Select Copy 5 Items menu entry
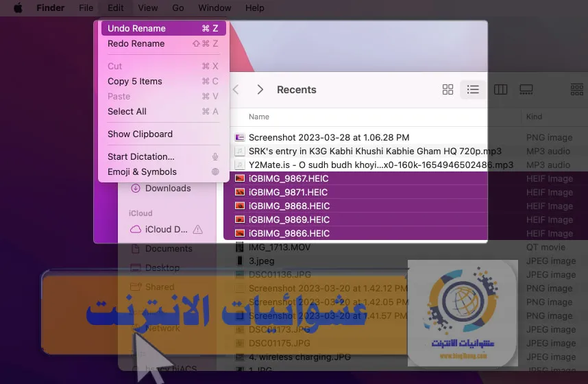This screenshot has width=588, height=384. click(164, 82)
